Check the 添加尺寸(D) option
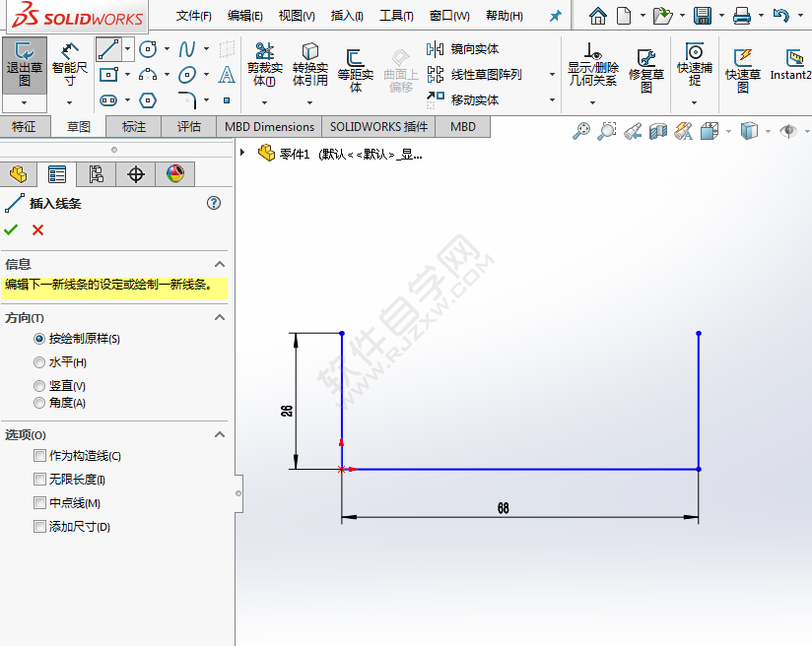 (x=39, y=527)
